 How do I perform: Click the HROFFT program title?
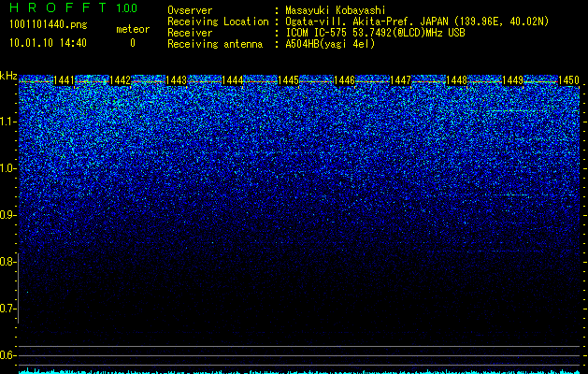[x=58, y=7]
